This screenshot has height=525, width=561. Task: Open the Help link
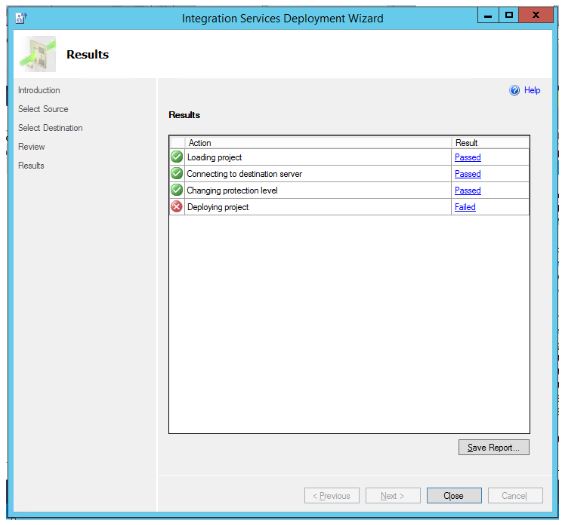[532, 90]
